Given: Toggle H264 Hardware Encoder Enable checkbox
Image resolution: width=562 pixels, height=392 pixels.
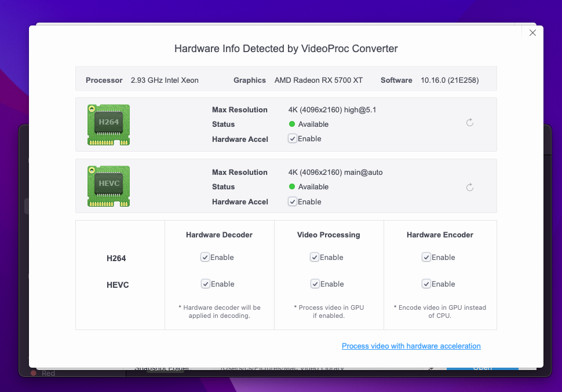Looking at the screenshot, I should [x=426, y=257].
